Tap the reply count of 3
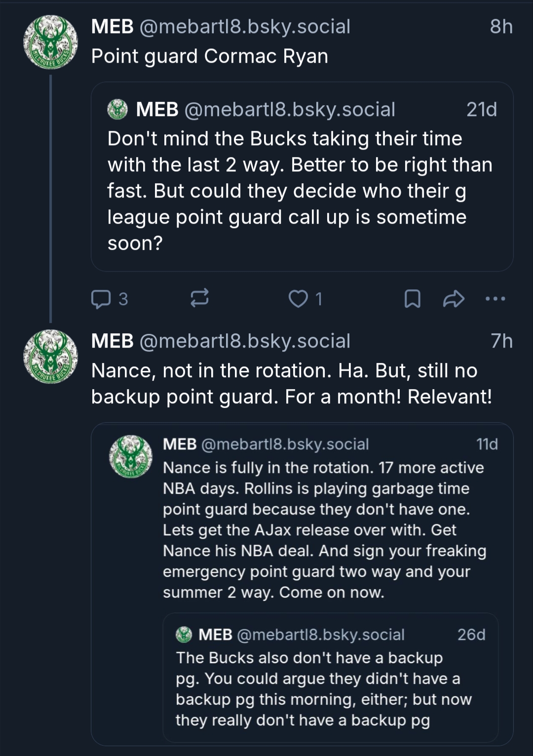The height and width of the screenshot is (756, 533). (x=123, y=299)
